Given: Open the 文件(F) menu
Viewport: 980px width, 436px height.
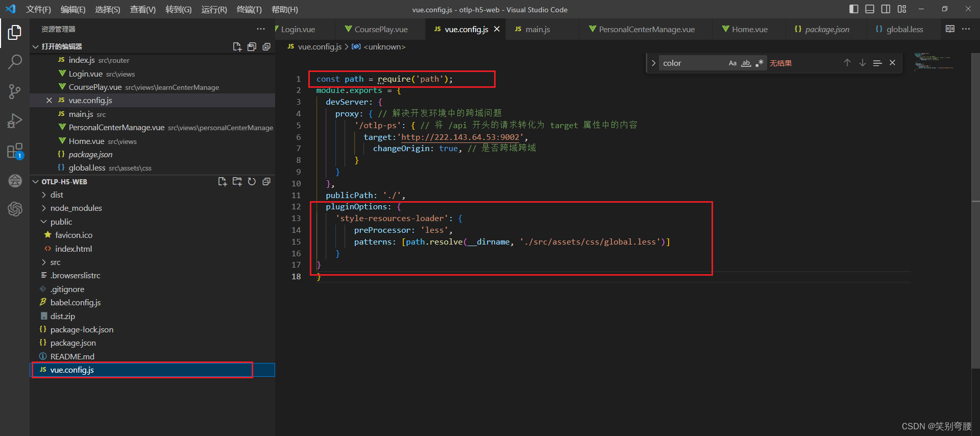Looking at the screenshot, I should (x=38, y=10).
